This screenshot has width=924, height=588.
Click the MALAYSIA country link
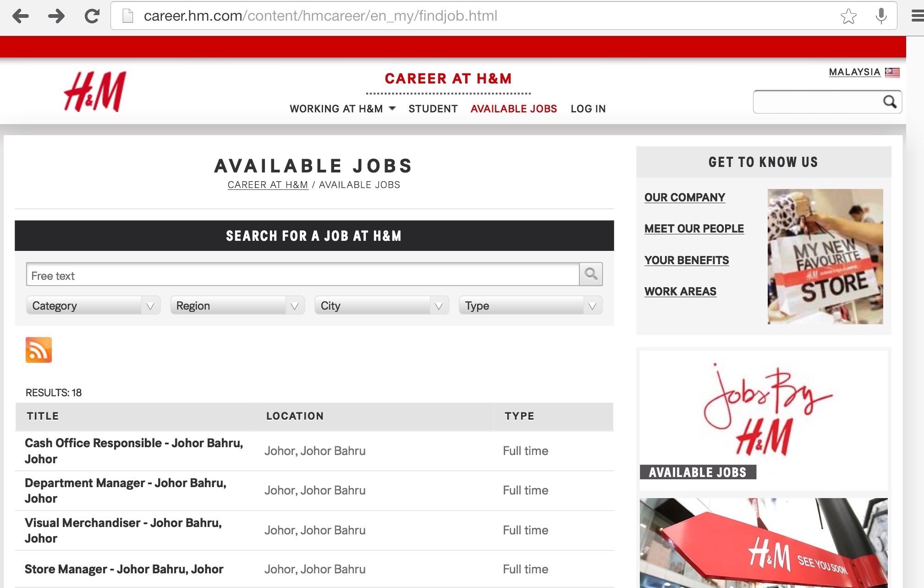click(854, 72)
